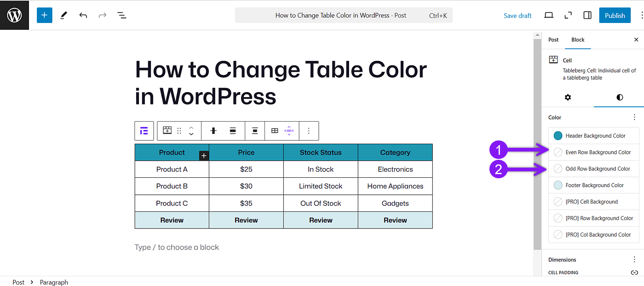The height and width of the screenshot is (286, 644).
Task: Switch to the Styles half-circle icon
Action: [619, 97]
